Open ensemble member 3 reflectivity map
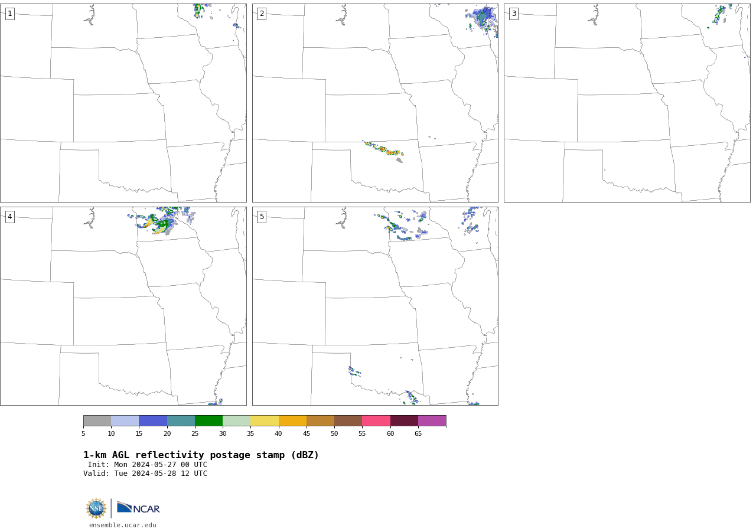Viewport: 756px width, 532px height. [x=627, y=103]
